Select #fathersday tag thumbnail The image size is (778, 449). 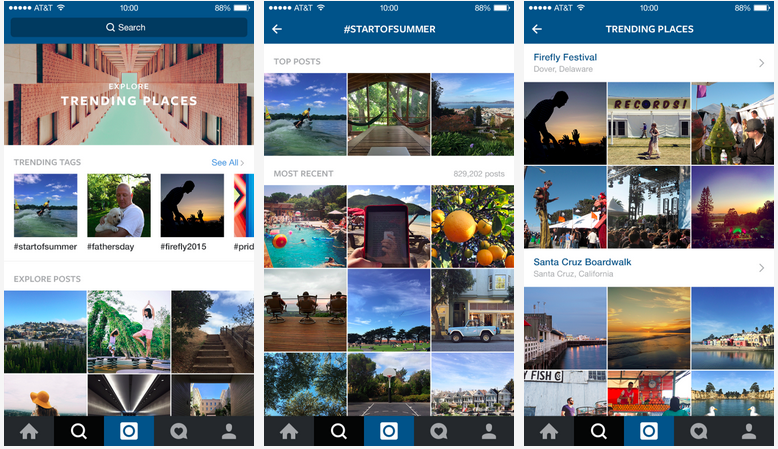coord(119,205)
